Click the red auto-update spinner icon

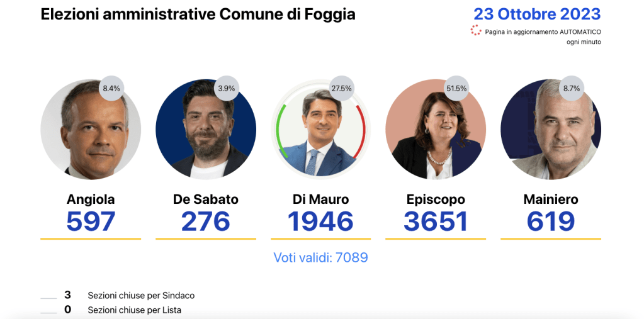click(476, 31)
